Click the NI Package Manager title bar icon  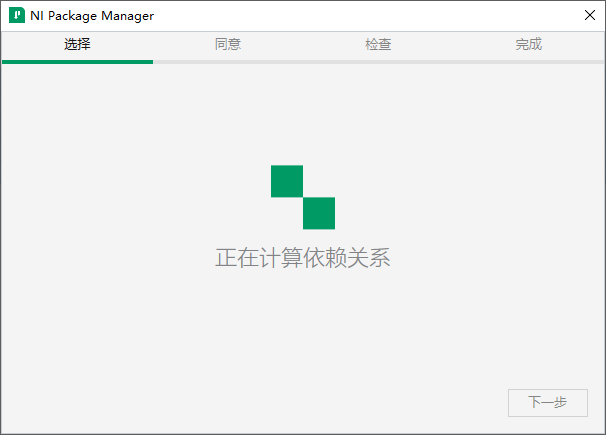(16, 16)
